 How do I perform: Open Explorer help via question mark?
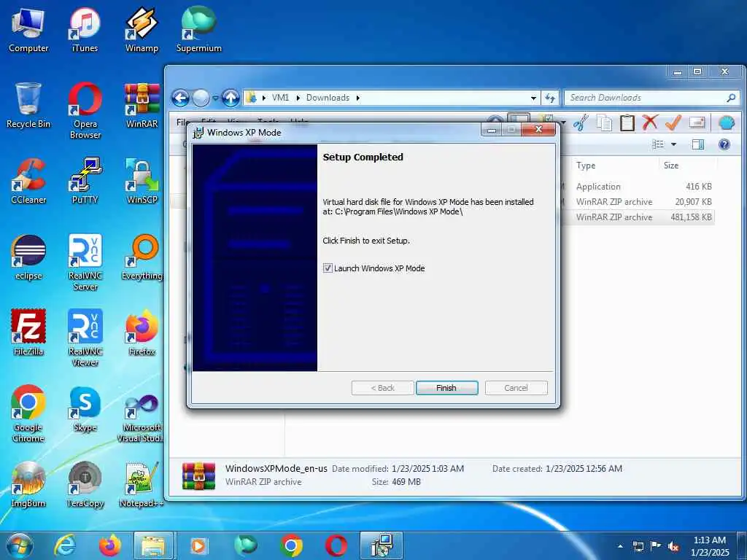coord(724,144)
